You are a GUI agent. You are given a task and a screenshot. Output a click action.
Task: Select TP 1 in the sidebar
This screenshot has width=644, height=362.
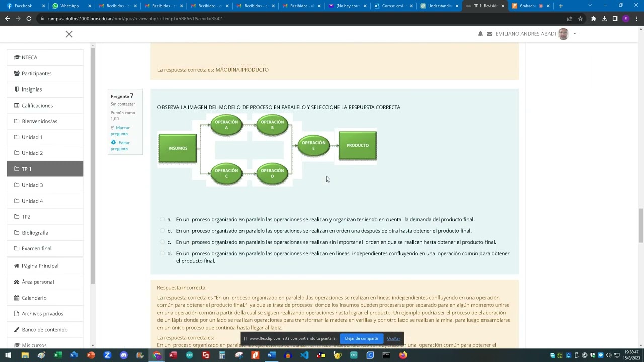pyautogui.click(x=45, y=169)
